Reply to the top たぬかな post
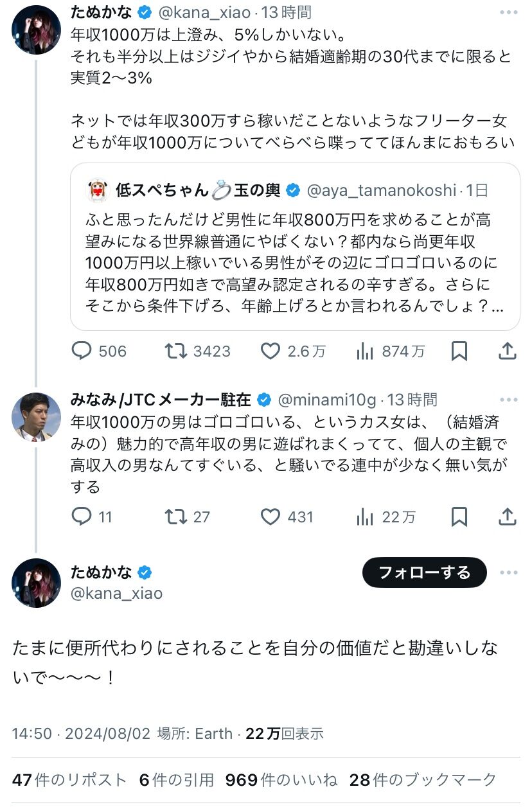The height and width of the screenshot is (807, 532). click(x=81, y=351)
